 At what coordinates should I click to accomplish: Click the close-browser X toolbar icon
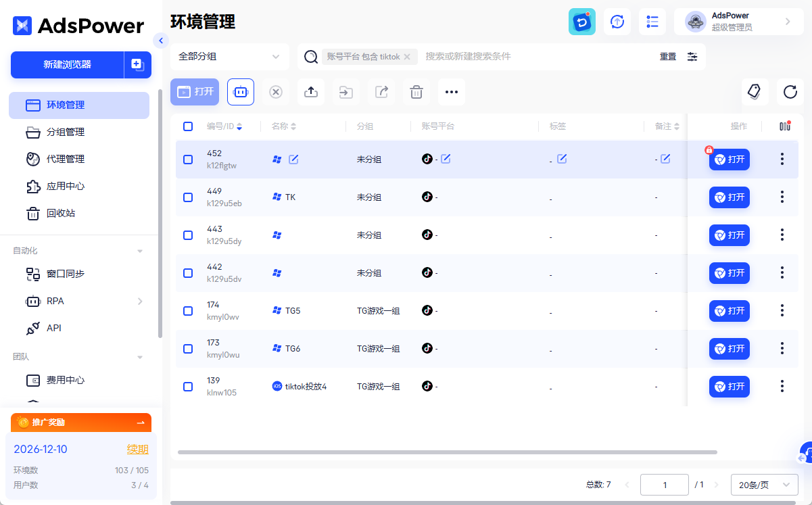click(x=276, y=92)
